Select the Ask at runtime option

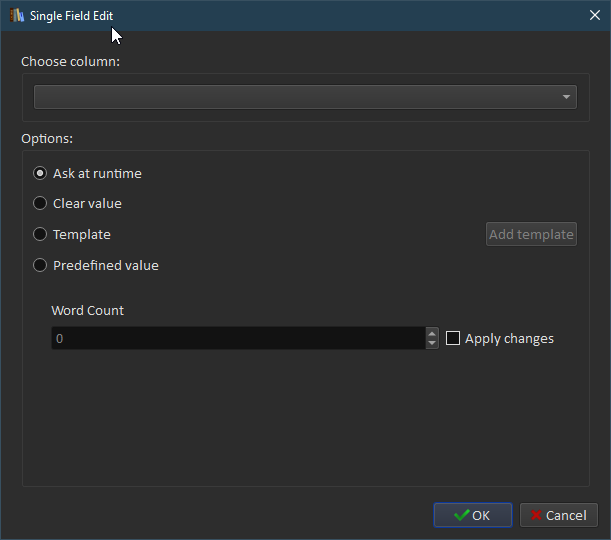tap(40, 173)
